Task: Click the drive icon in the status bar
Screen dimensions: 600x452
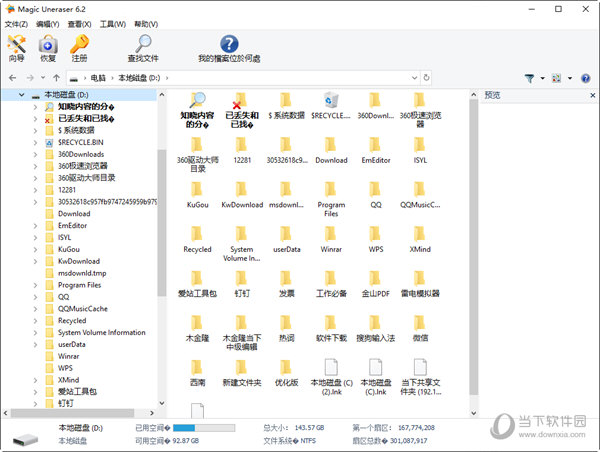Action: click(25, 440)
